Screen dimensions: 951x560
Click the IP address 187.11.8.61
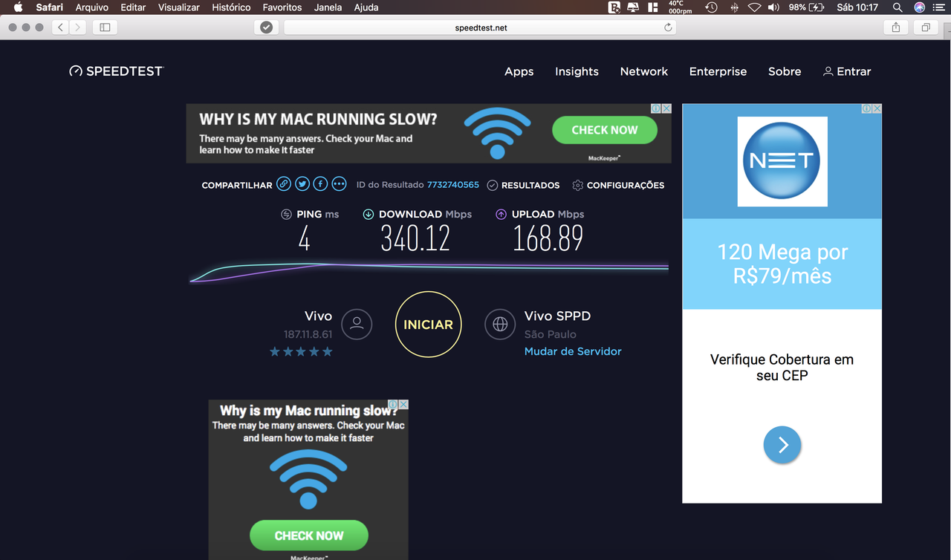pyautogui.click(x=308, y=334)
